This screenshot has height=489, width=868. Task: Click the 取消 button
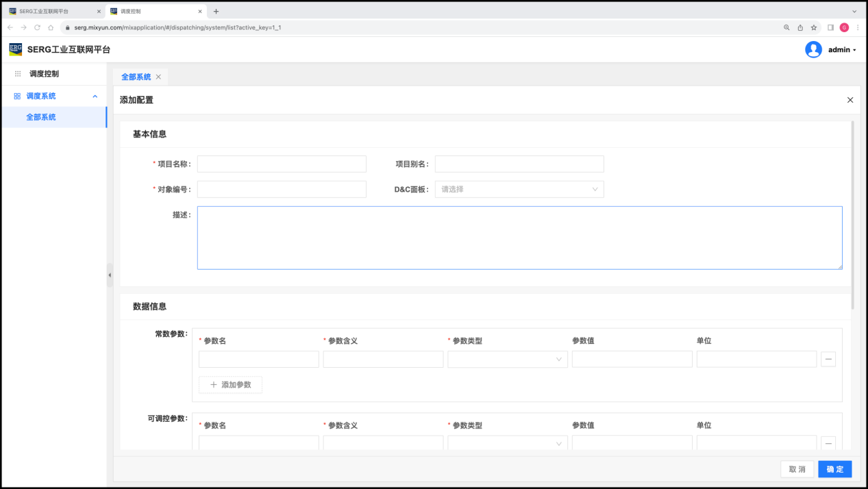click(x=797, y=469)
